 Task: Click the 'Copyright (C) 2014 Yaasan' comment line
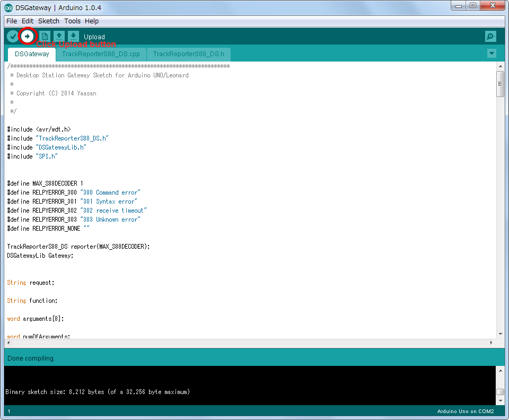(53, 93)
